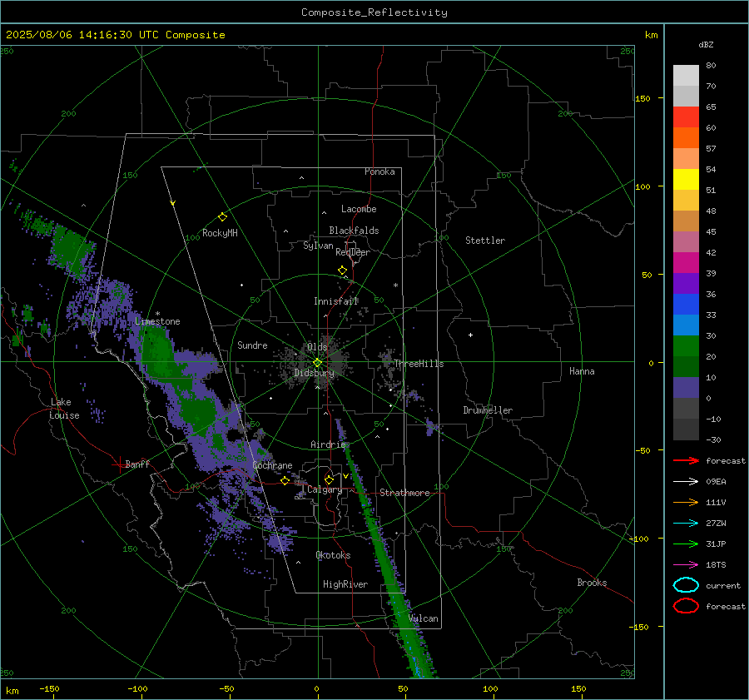Select the Sylvan label
The height and width of the screenshot is (700, 749).
point(318,246)
